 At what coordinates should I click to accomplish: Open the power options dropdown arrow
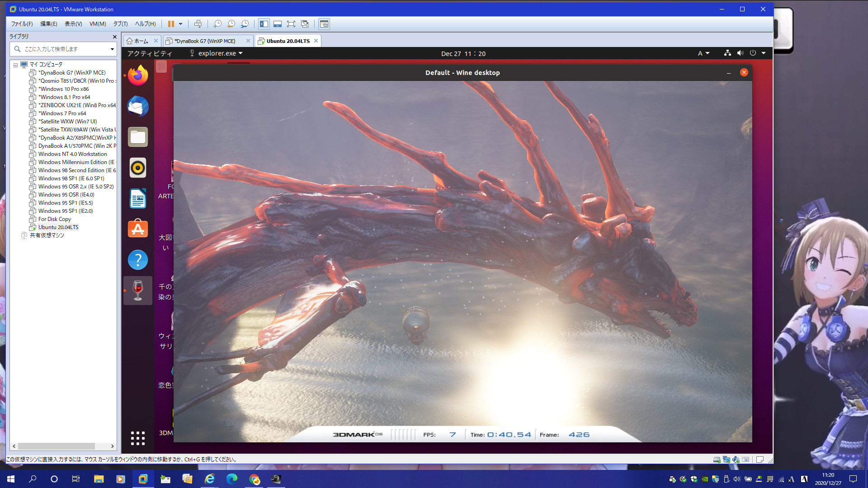pos(181,24)
